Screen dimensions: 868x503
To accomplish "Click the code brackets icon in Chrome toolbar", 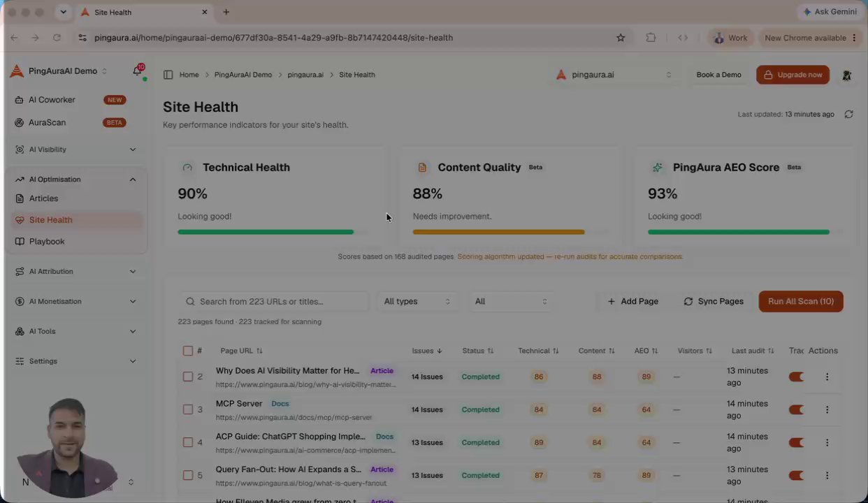I will (x=683, y=38).
